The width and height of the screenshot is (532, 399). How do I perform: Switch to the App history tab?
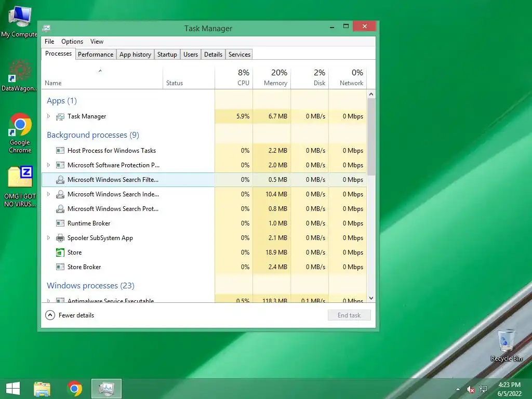(x=136, y=54)
